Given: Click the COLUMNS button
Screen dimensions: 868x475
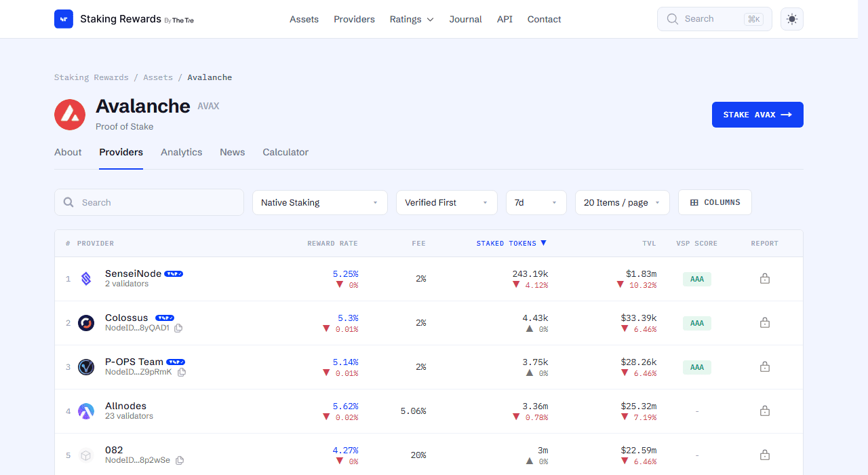Looking at the screenshot, I should coord(715,202).
